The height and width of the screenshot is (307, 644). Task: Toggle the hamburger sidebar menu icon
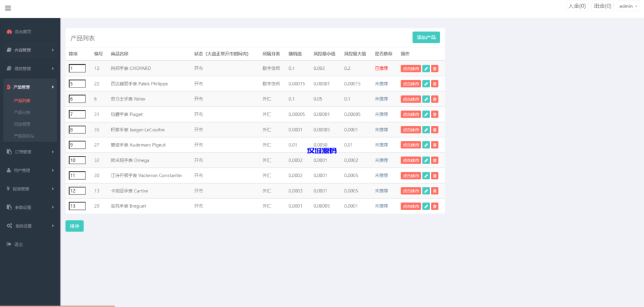pos(8,8)
